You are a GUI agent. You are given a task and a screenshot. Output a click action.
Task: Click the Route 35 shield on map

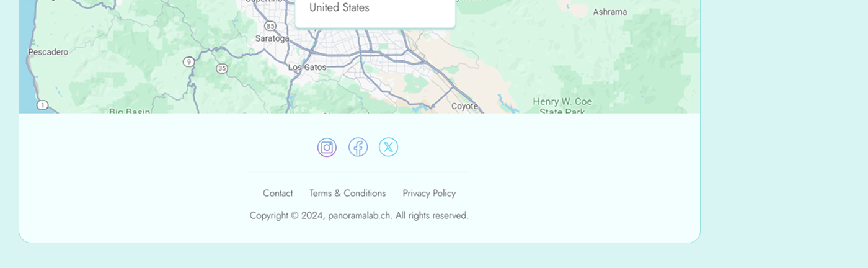[x=221, y=68]
